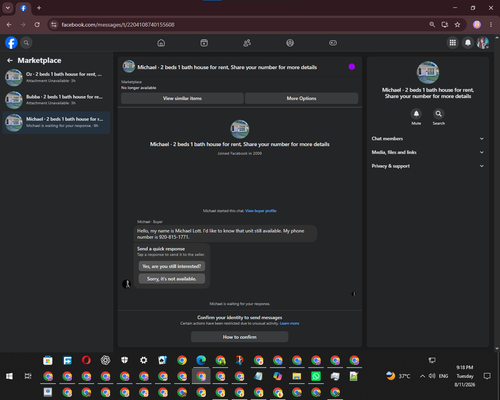Open a new browser tab
500x400 pixels.
click(x=39, y=8)
